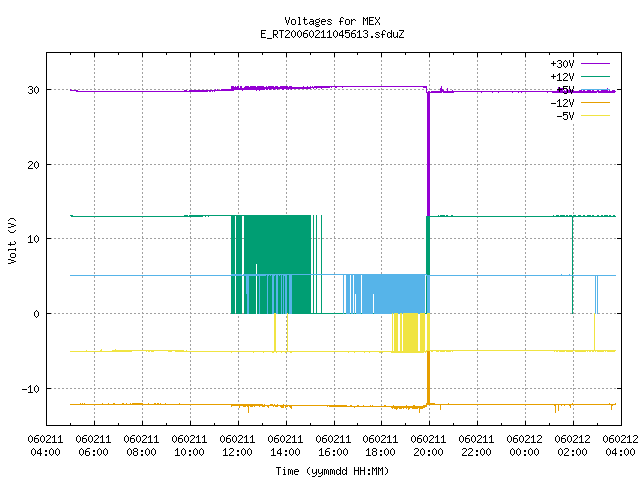Click the y-axis tick value 0
The height and width of the screenshot is (480, 640).
[36, 314]
